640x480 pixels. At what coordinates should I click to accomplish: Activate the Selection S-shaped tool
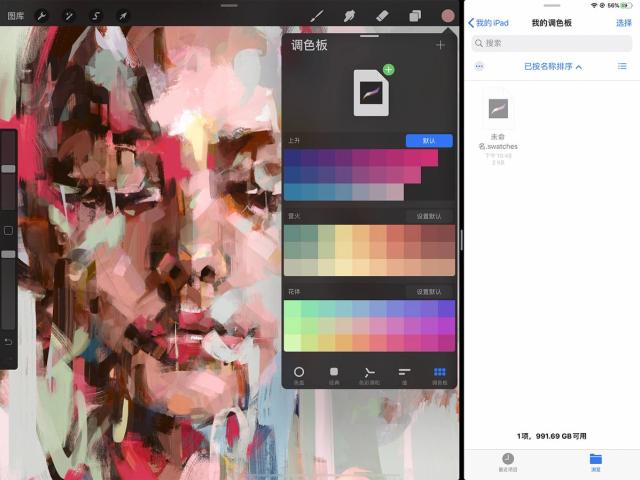(x=96, y=16)
